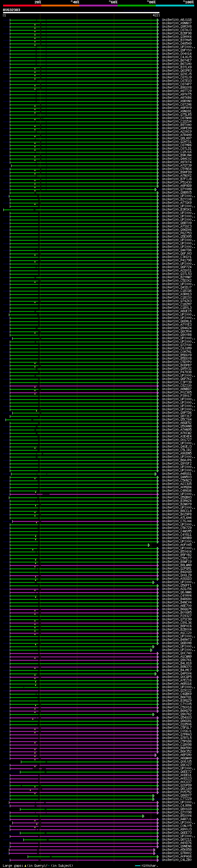Click label UniRef100_B3TM45

177,40
